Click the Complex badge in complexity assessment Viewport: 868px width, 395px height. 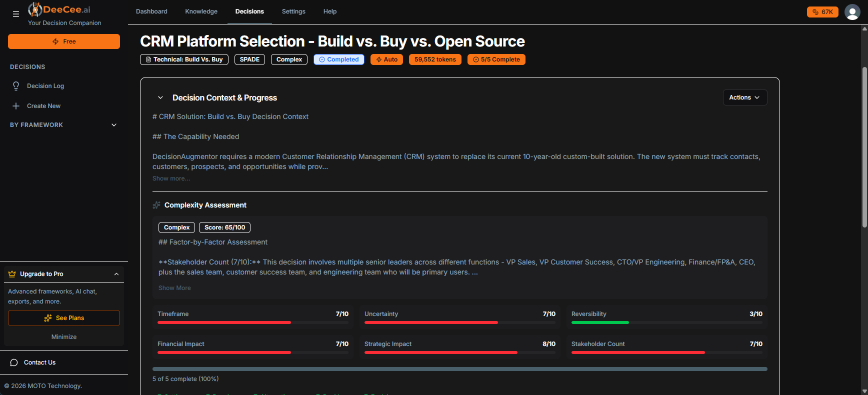(x=176, y=227)
